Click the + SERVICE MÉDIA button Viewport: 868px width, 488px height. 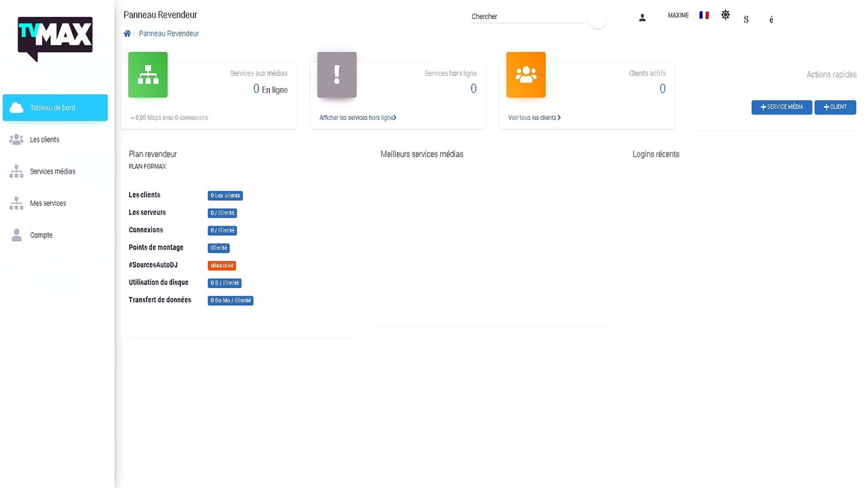781,107
